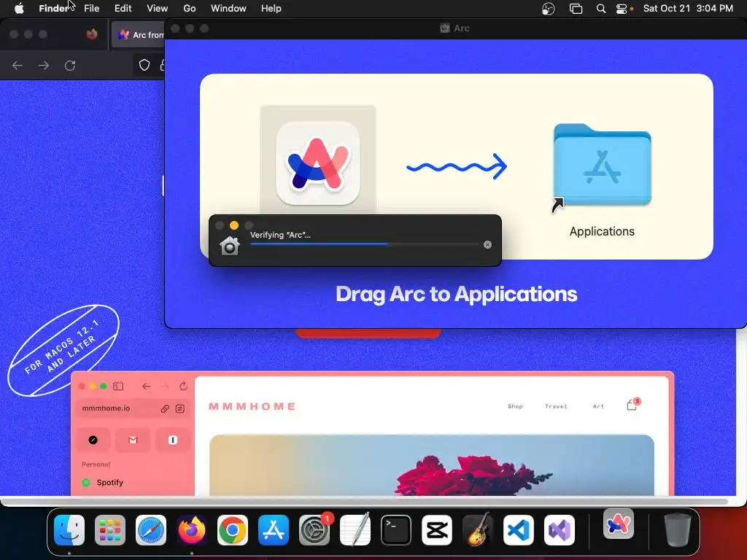Click the back arrow in the Arc preview
747x560 pixels.
(x=146, y=386)
